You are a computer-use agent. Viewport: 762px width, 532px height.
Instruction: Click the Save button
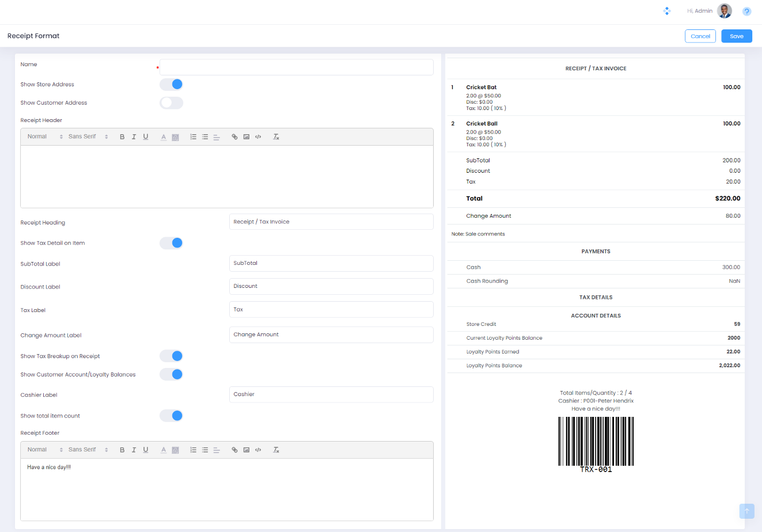[x=737, y=36]
